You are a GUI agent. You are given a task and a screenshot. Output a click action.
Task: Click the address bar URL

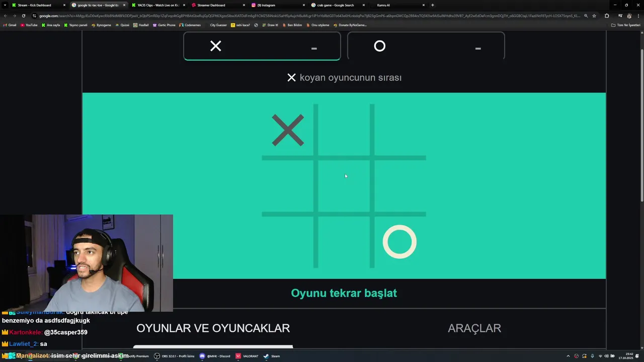coord(309,16)
